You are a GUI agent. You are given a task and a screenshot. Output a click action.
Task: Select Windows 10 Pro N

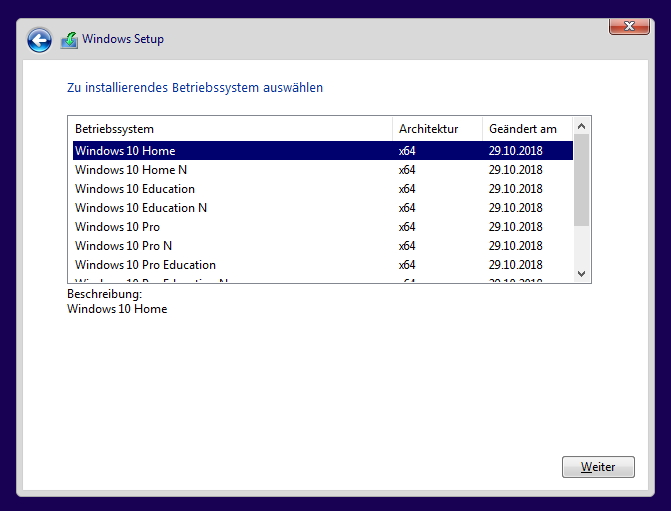(323, 246)
